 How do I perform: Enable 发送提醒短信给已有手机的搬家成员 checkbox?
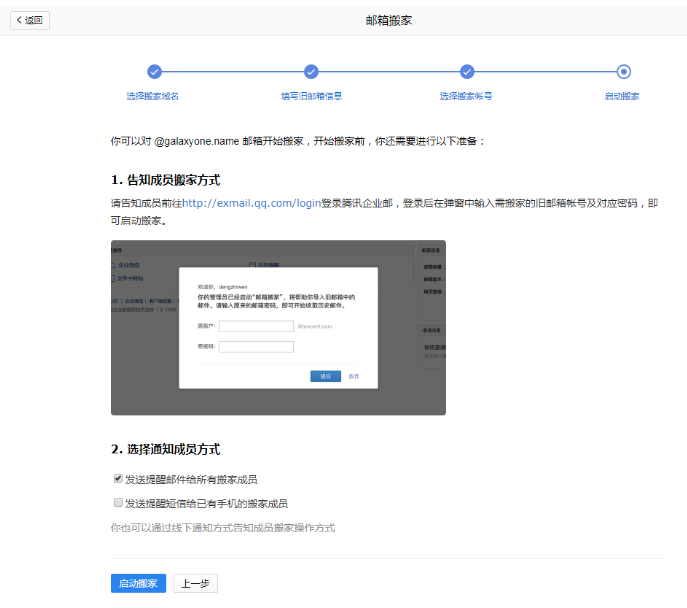click(x=118, y=503)
